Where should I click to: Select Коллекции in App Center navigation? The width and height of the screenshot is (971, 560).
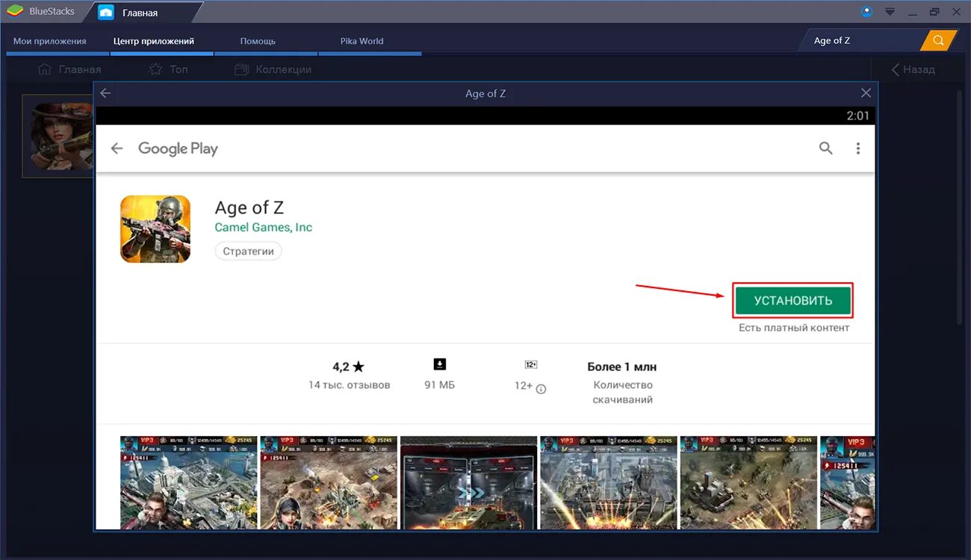coord(273,69)
